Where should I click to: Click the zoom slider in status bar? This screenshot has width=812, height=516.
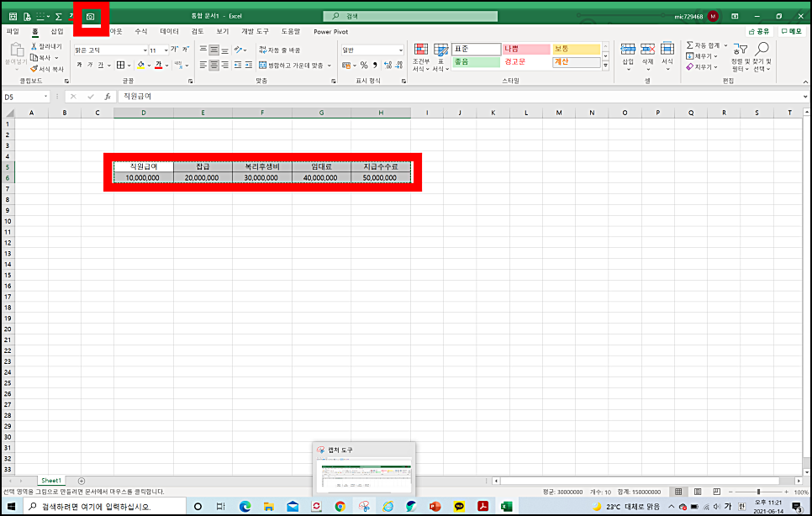(758, 492)
